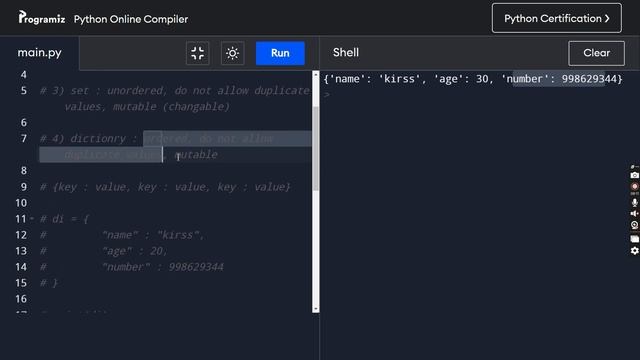Click the editor vertical scrollbar thumb
640x360 pixels.
click(x=316, y=149)
